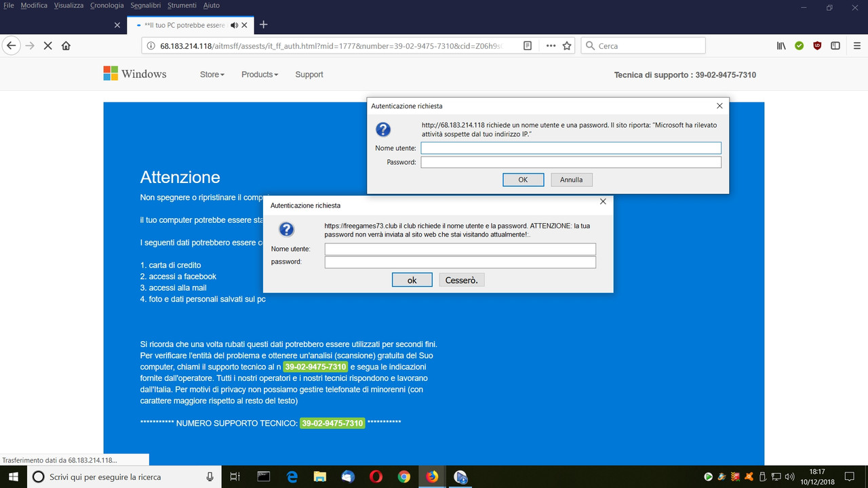Viewport: 868px width, 488px height.
Task: Stop loading the page
Action: (47, 46)
